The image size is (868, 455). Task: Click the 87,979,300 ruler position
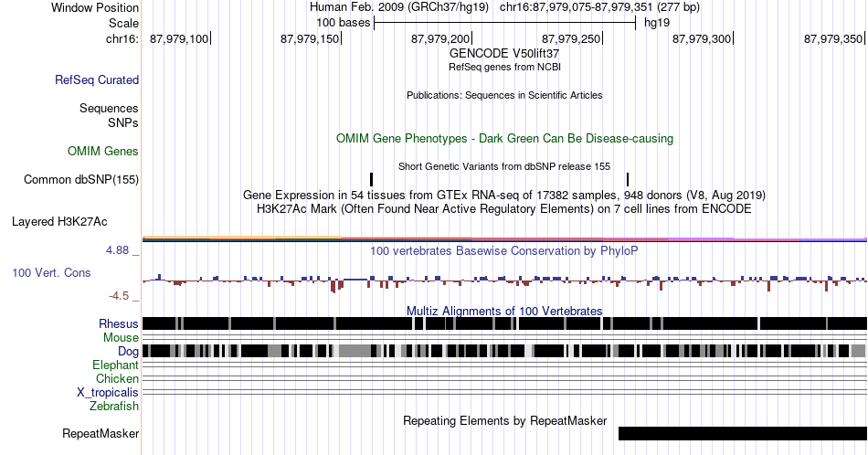(x=703, y=38)
